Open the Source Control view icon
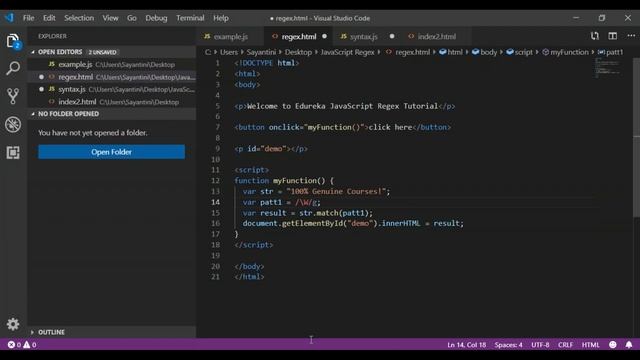This screenshot has width=640, height=360. 13,96
